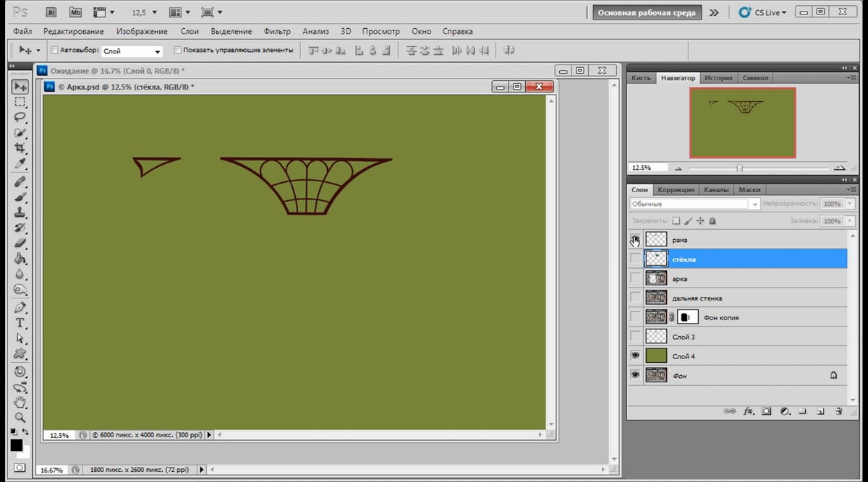Switch to the Коррекция tab
868x482 pixels.
coord(676,190)
